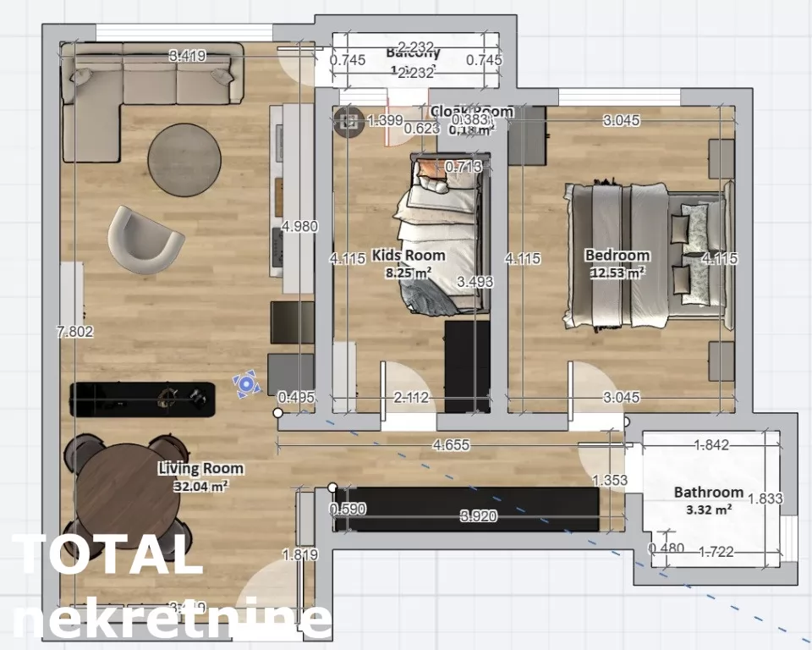Select the 8.25 m² Kids Room area value
The height and width of the screenshot is (650, 812).
pos(408,273)
